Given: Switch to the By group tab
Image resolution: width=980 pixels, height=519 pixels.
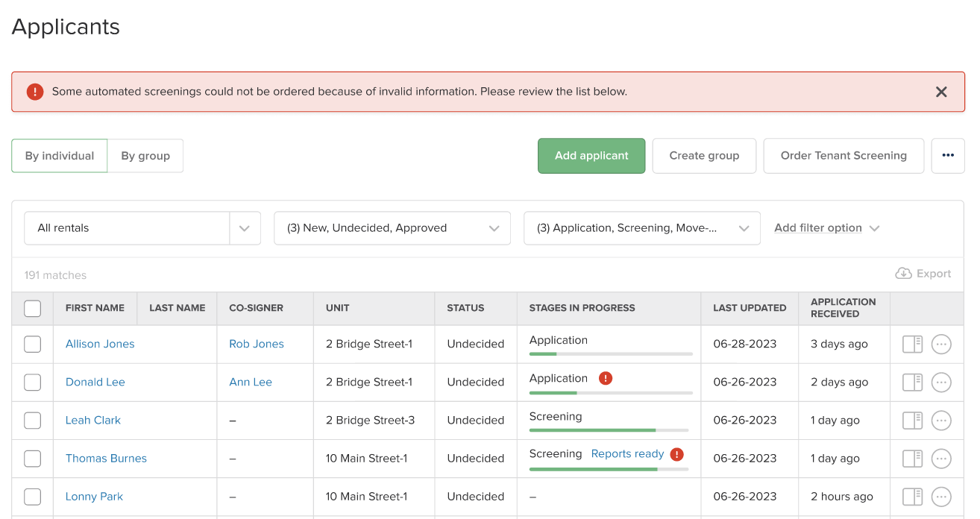Looking at the screenshot, I should 145,156.
